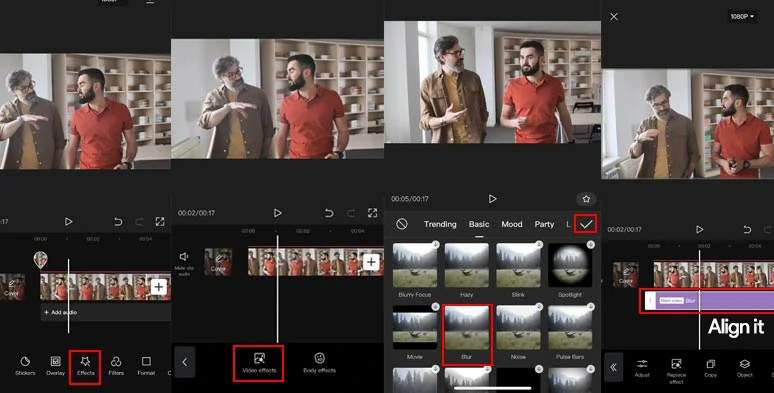The image size is (774, 393).
Task: Switch to the Party effects tab
Action: [x=544, y=224]
